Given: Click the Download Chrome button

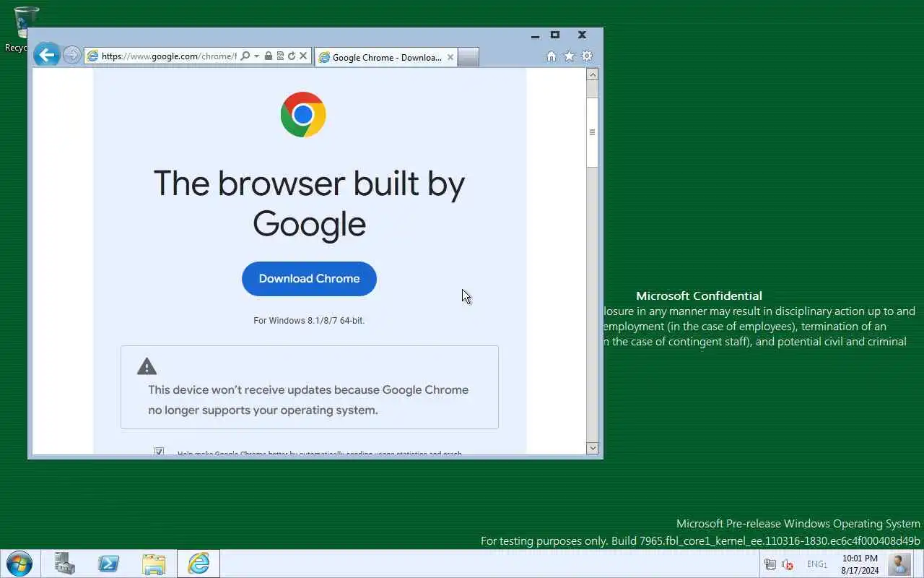Looking at the screenshot, I should (309, 279).
